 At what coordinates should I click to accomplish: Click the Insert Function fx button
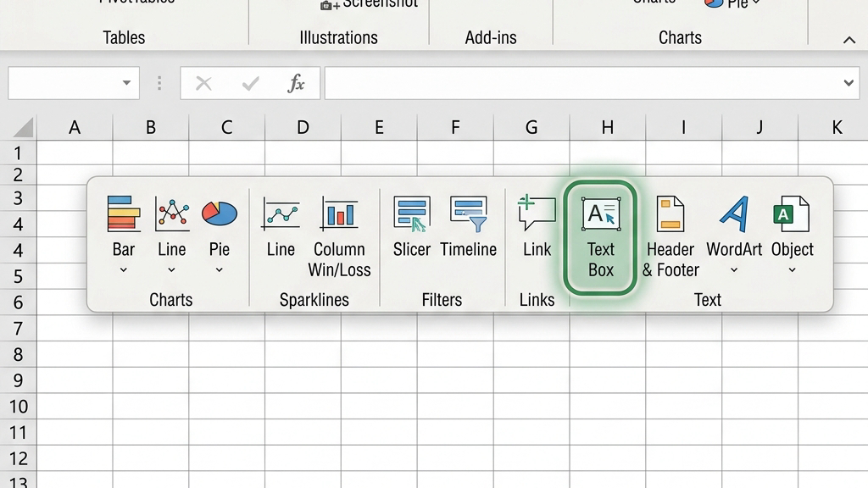tap(296, 83)
